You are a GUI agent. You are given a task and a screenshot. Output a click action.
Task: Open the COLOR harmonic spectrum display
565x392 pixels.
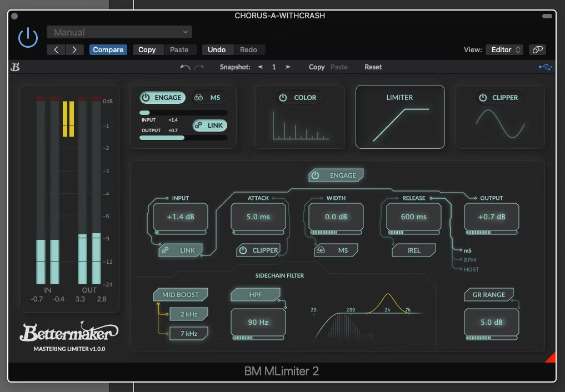coord(301,125)
